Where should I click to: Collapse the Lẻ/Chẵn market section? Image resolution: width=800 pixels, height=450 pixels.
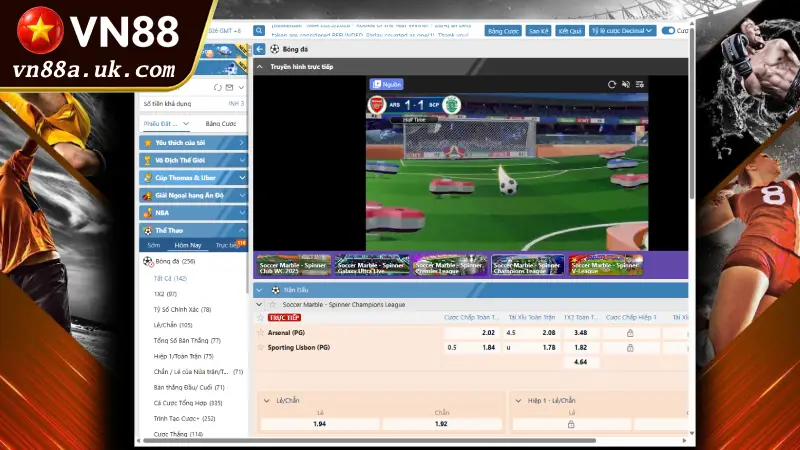click(266, 401)
